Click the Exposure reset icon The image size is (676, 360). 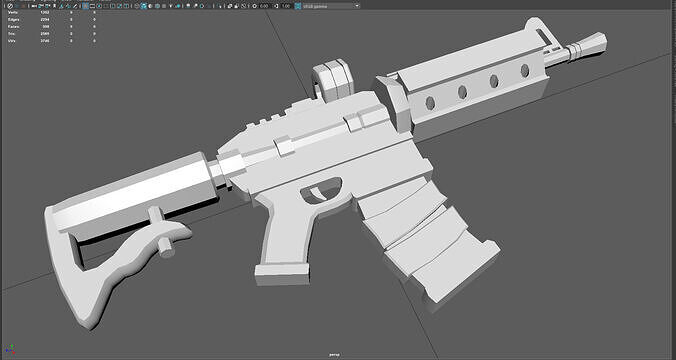(254, 6)
